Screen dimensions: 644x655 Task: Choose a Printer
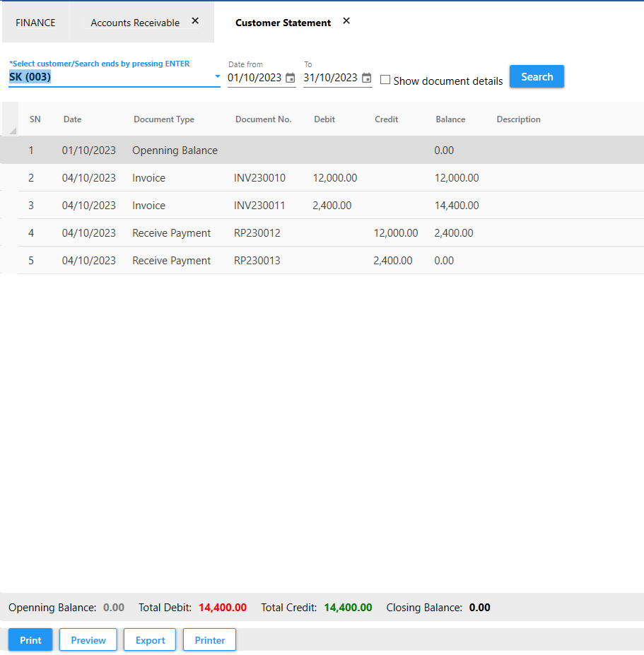(x=210, y=640)
